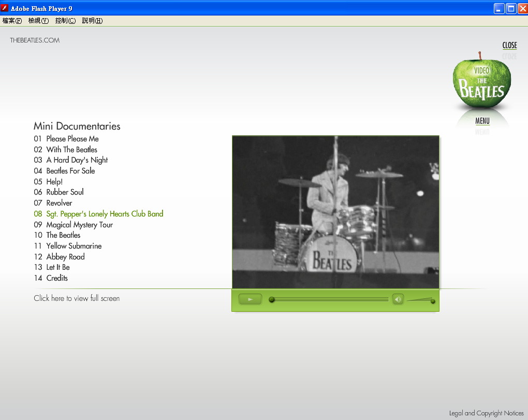Click the drummer video frame
This screenshot has height=420, width=528.
pos(335,212)
